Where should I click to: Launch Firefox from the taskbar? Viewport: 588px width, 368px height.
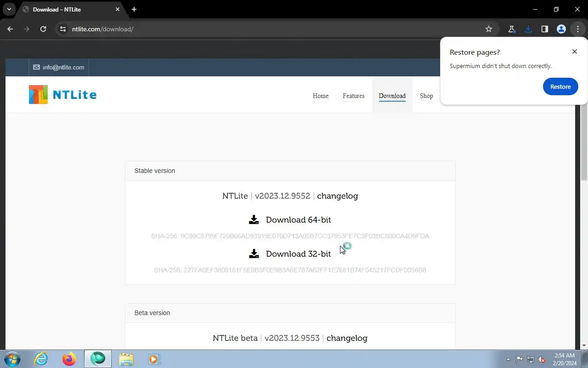[x=69, y=359]
